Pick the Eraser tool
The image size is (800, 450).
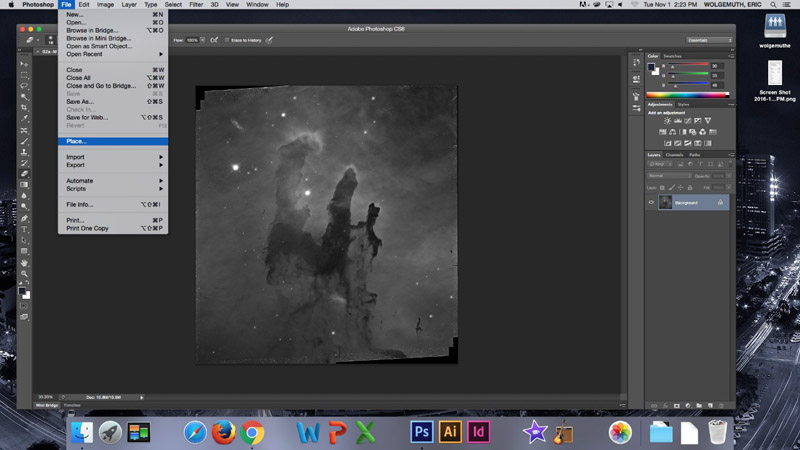click(24, 173)
